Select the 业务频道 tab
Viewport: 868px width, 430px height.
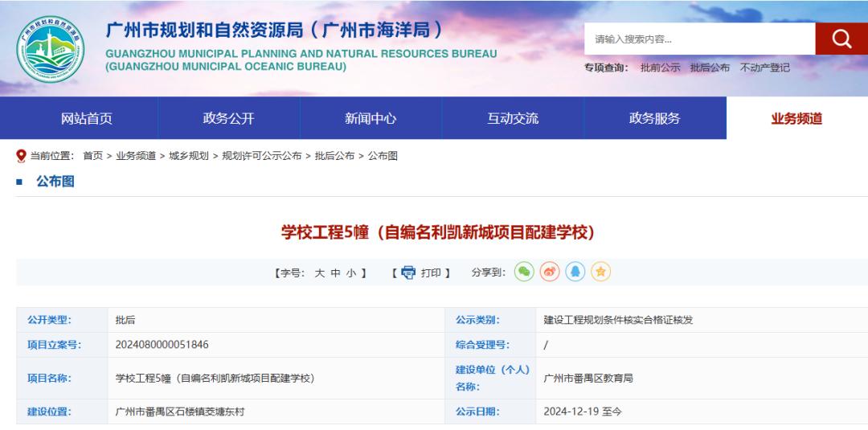tap(796, 119)
